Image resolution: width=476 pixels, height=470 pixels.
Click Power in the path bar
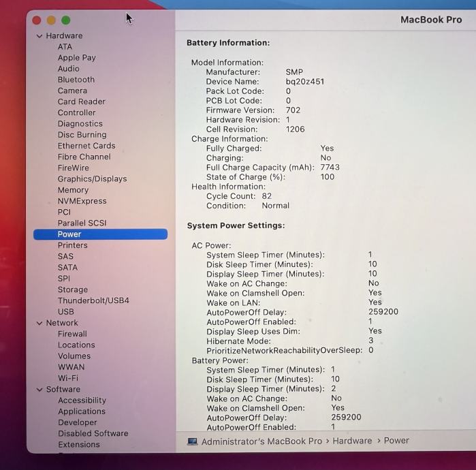pos(396,441)
